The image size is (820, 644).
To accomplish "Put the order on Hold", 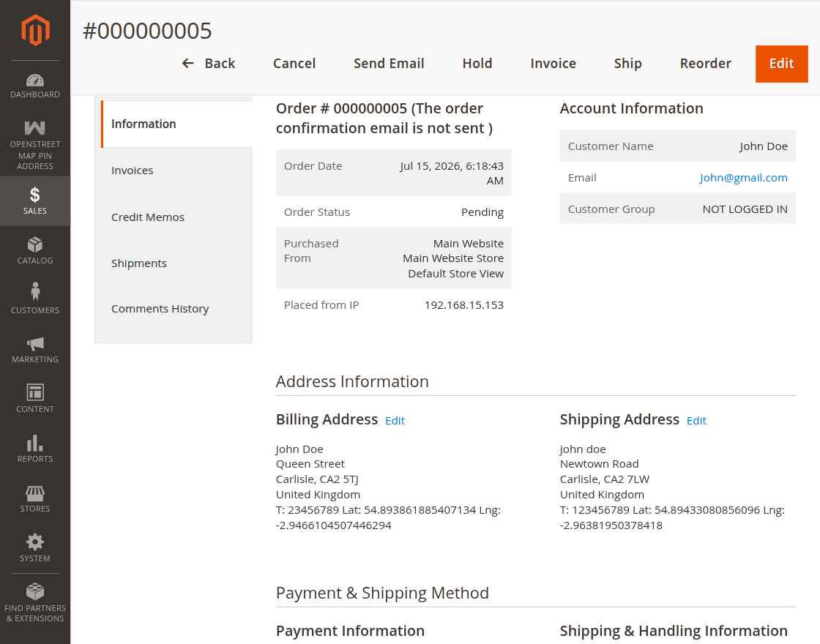I will (x=477, y=63).
